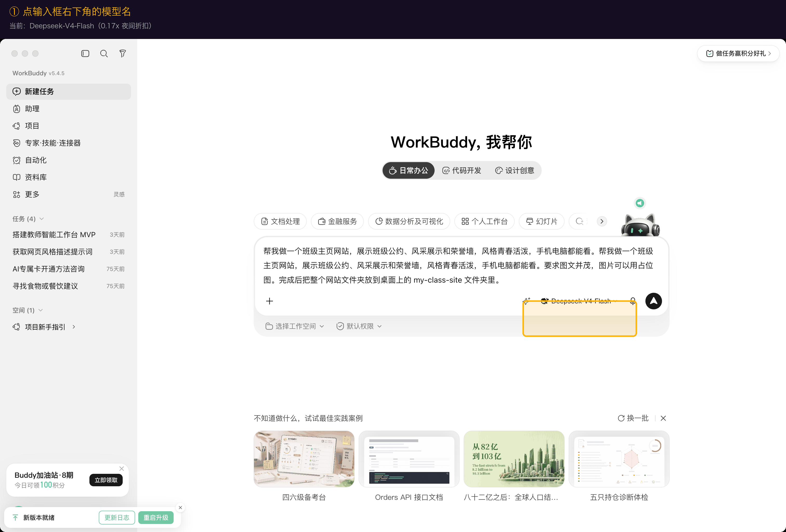The image size is (786, 532).
Task: Select the 幻灯片 chip
Action: click(541, 221)
